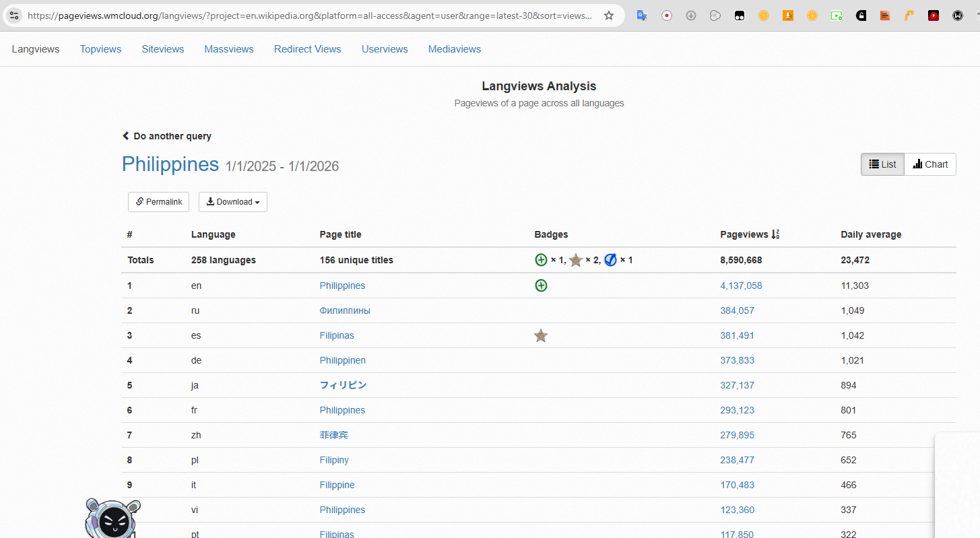Click the black unlock padlock extension icon
Viewport: 980px width, 538px height.
point(861,15)
